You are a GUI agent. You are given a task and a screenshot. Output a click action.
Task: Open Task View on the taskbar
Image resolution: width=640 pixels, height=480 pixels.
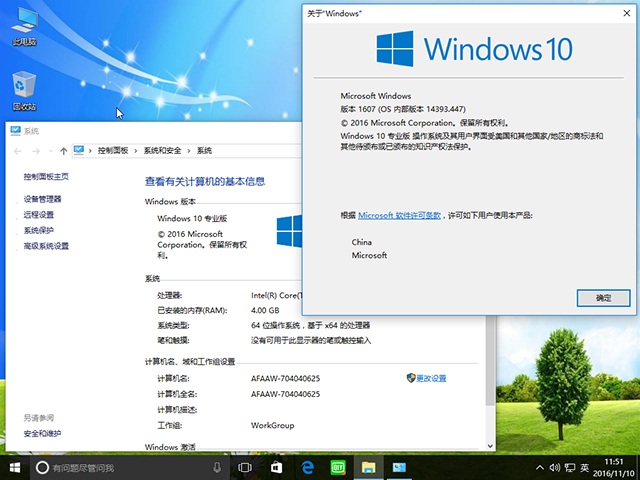pyautogui.click(x=245, y=467)
